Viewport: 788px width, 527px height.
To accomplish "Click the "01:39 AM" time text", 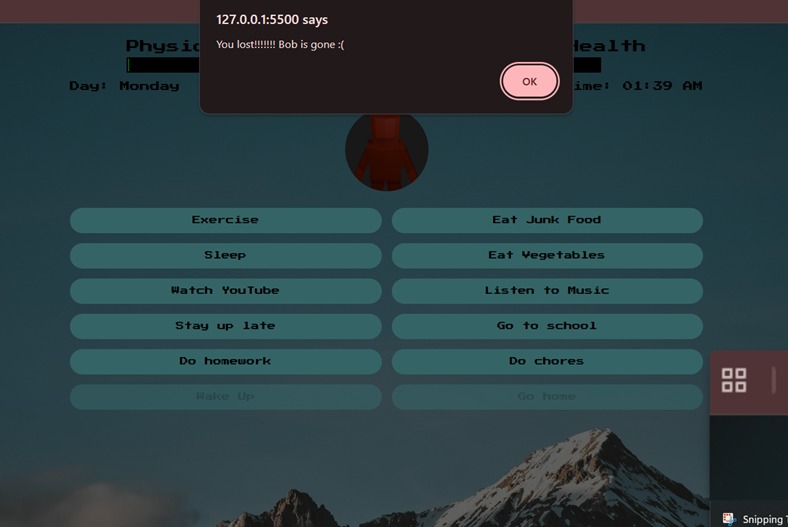I will 662,86.
